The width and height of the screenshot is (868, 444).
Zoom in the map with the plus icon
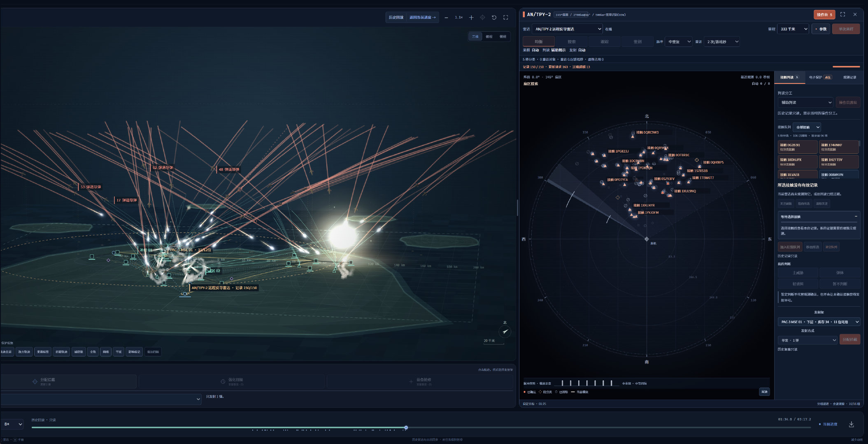[x=471, y=18]
